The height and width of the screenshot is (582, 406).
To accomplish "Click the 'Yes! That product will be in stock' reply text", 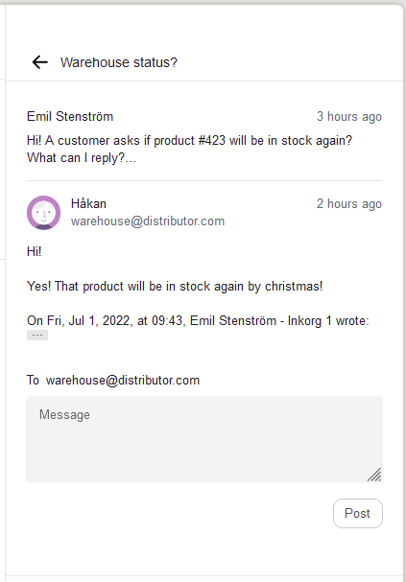I will [x=175, y=286].
